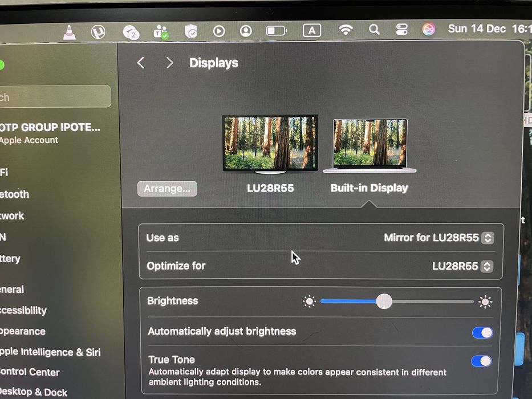
Task: Click the green zoom window button
Action: point(1,64)
